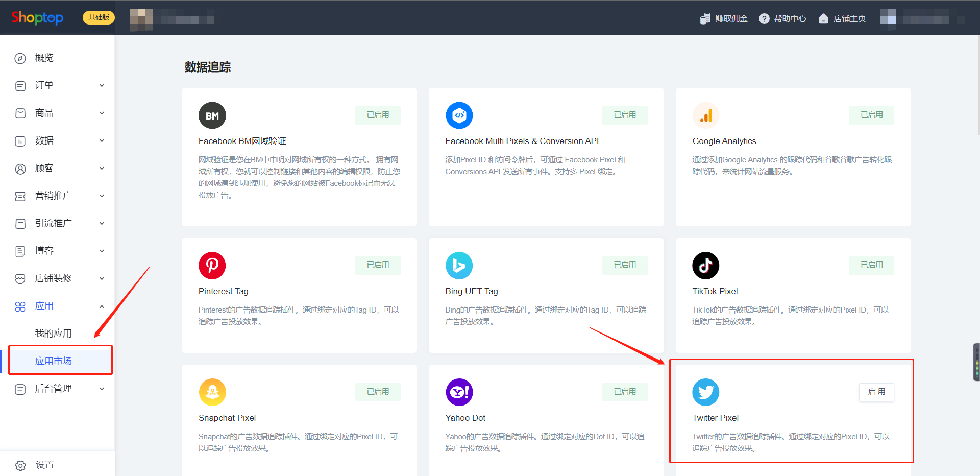Viewport: 980px width, 476px height.
Task: Click the traffic promotion sidebar icon
Action: [20, 224]
